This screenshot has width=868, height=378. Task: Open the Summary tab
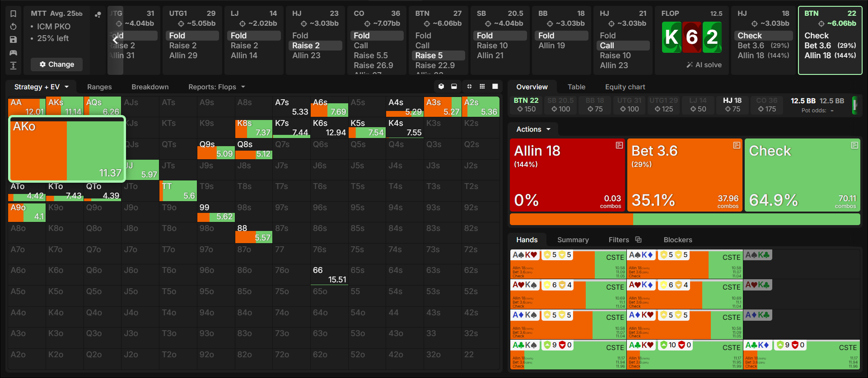tap(573, 240)
